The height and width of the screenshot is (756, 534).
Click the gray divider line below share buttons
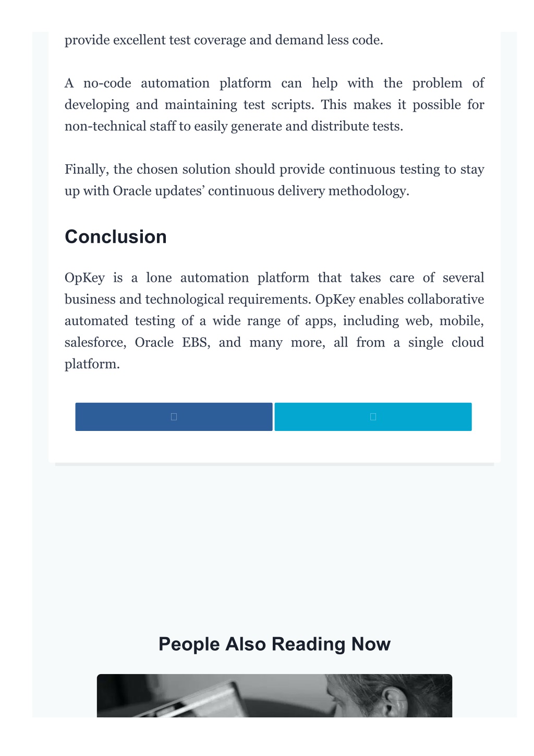point(274,464)
